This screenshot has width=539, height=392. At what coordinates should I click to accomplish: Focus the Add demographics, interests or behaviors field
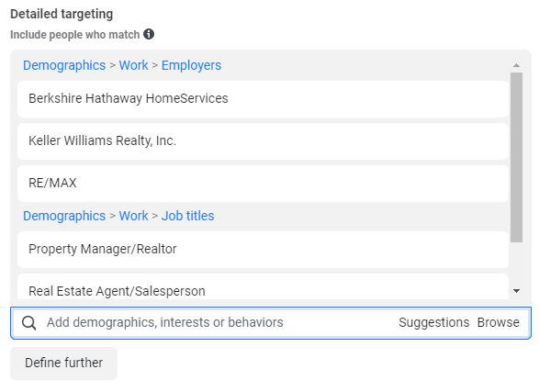(x=220, y=322)
